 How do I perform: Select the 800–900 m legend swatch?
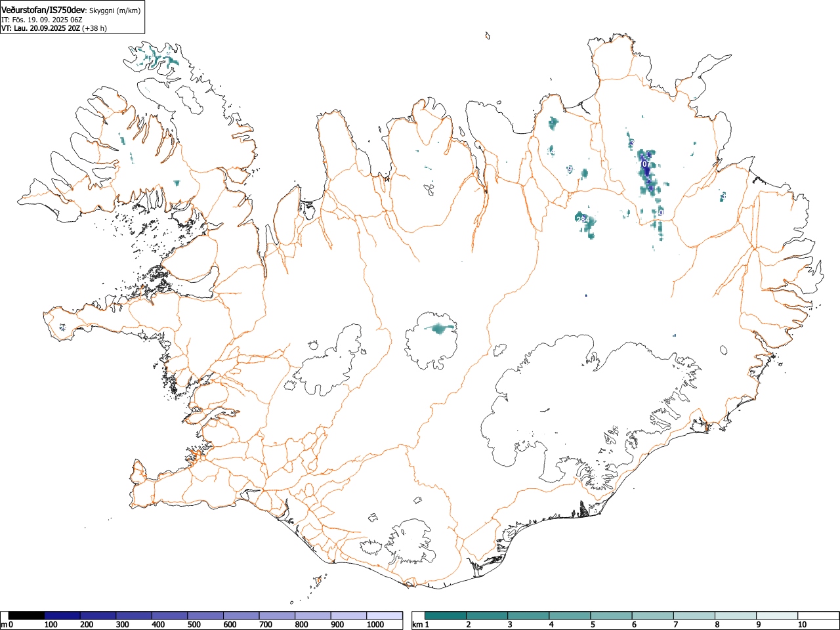(313, 616)
